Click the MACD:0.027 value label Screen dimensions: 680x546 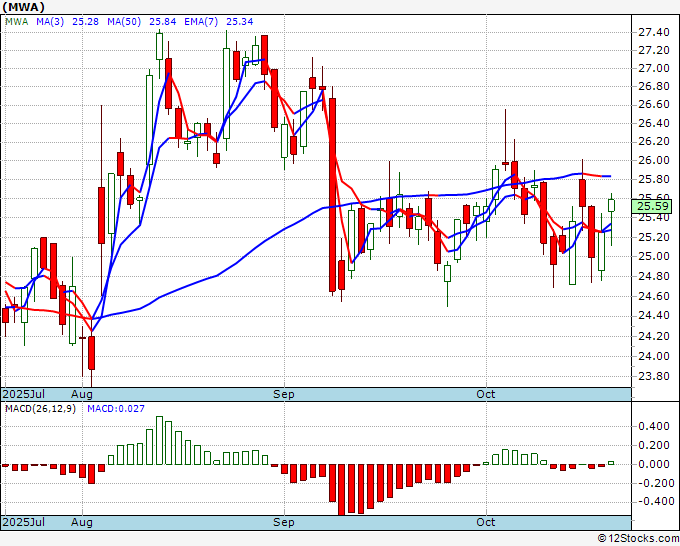(x=116, y=409)
